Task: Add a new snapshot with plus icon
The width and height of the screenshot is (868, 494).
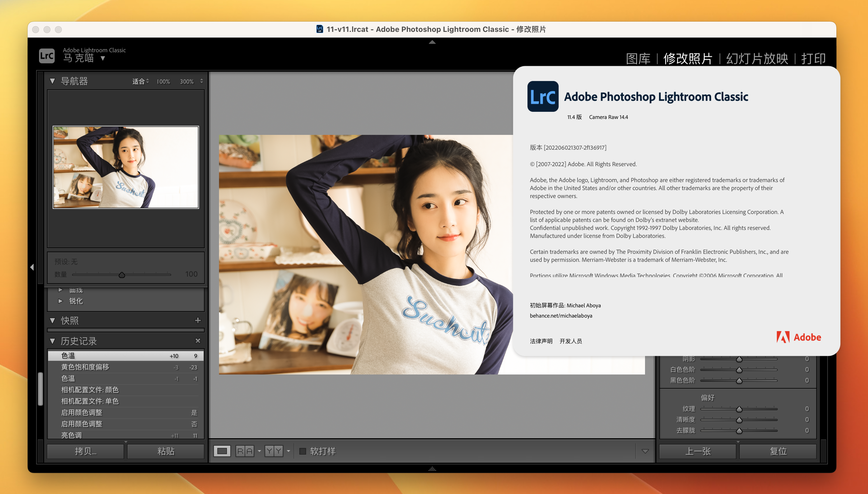Action: click(x=198, y=320)
